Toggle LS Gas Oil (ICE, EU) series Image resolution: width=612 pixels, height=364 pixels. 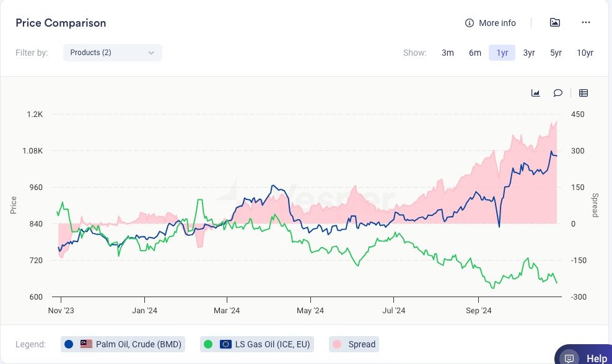[x=273, y=344]
